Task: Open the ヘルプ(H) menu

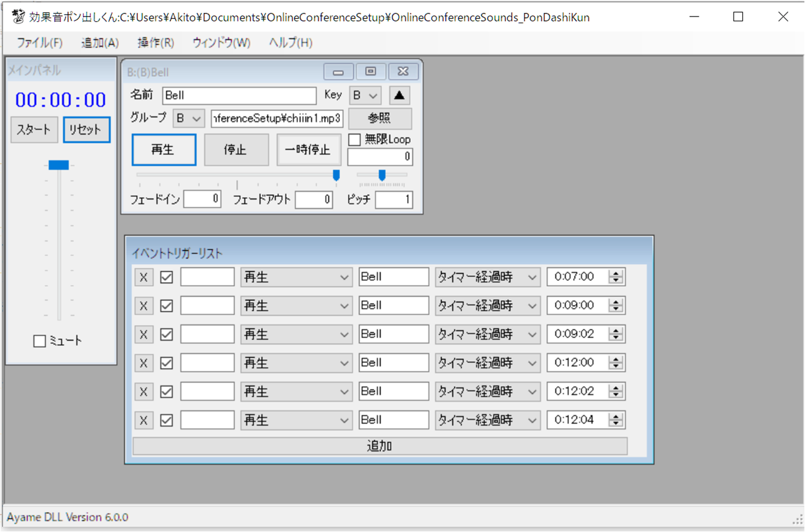Action: click(x=291, y=43)
